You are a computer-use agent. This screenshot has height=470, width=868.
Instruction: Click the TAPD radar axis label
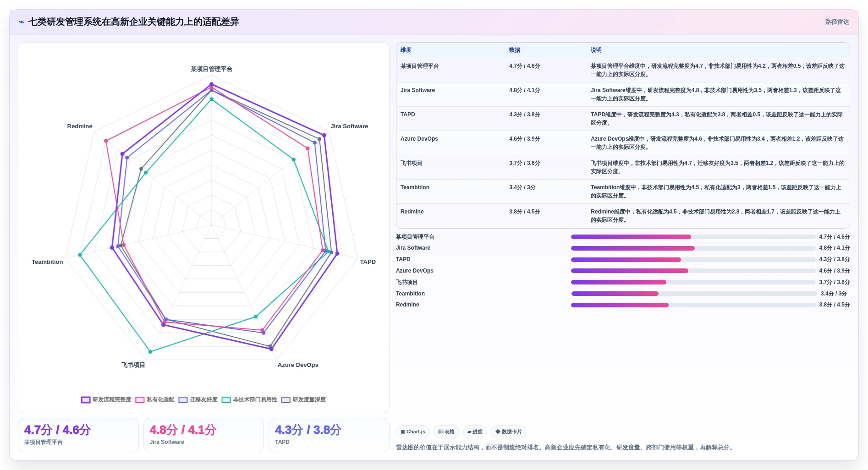tap(368, 262)
